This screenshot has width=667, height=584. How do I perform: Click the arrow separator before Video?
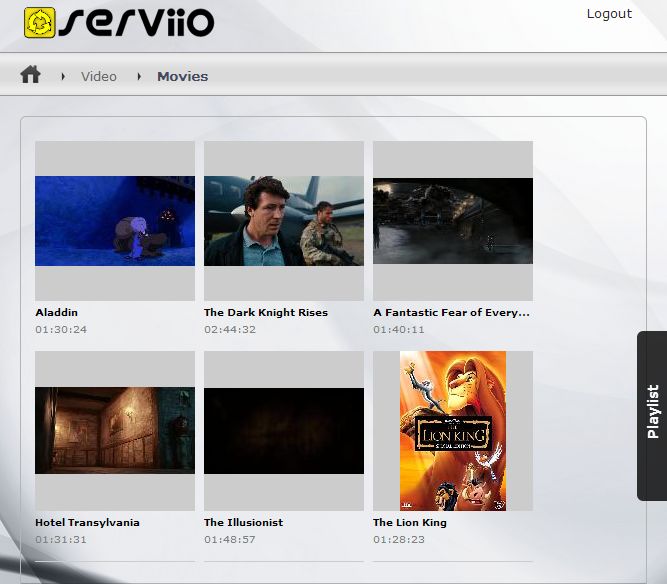(63, 76)
